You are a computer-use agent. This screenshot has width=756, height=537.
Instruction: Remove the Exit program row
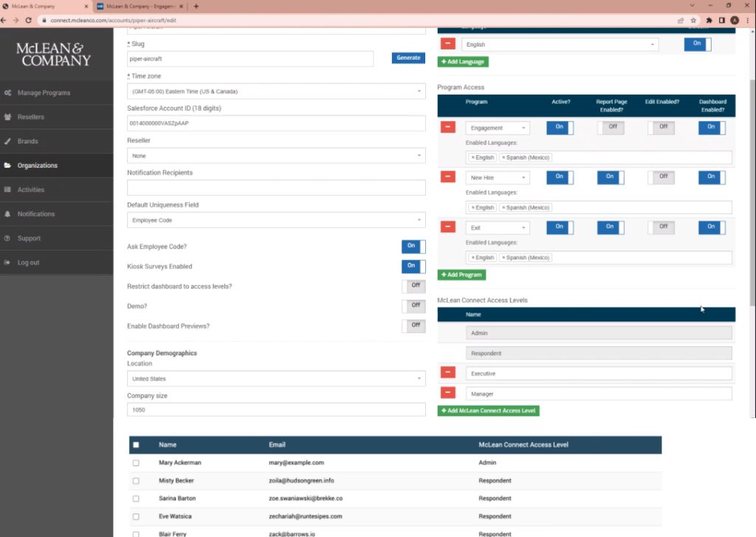[x=447, y=227]
